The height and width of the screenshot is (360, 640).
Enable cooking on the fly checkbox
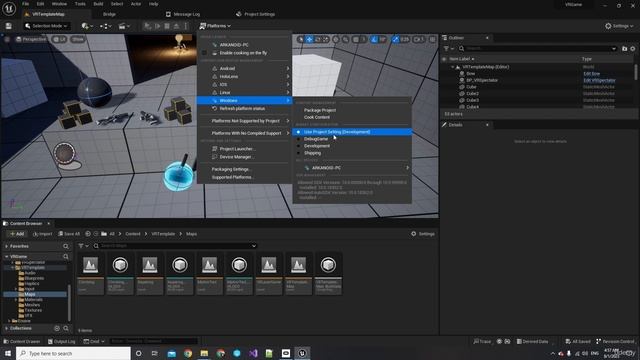(204, 53)
